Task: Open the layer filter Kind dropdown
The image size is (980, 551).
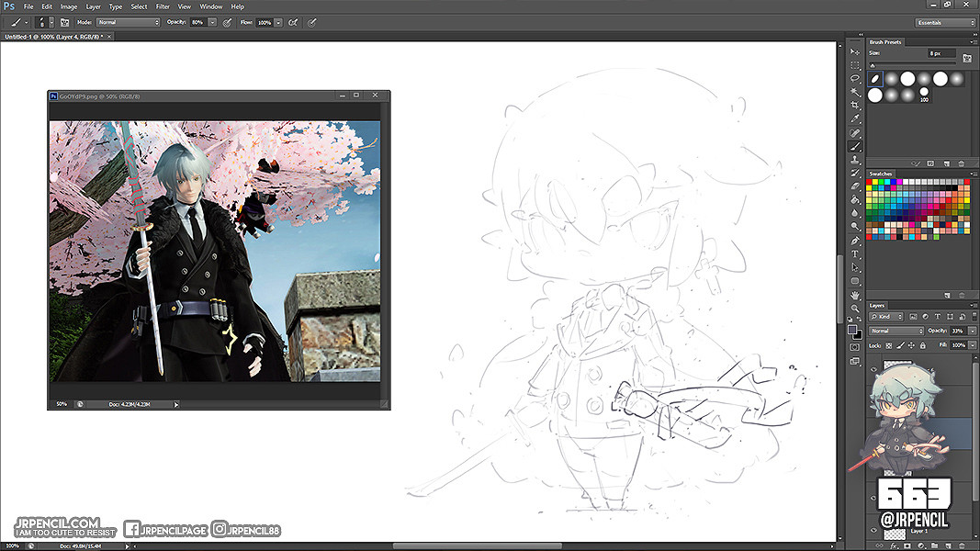Action: pyautogui.click(x=886, y=317)
